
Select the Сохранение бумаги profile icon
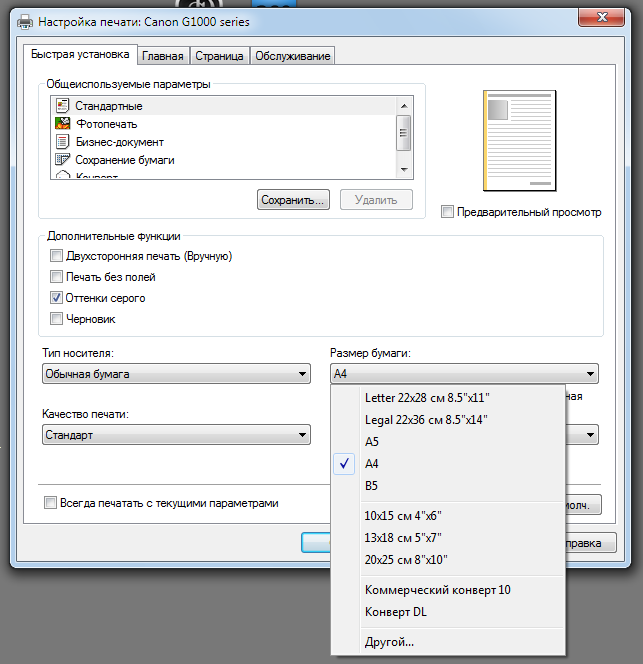pos(62,160)
